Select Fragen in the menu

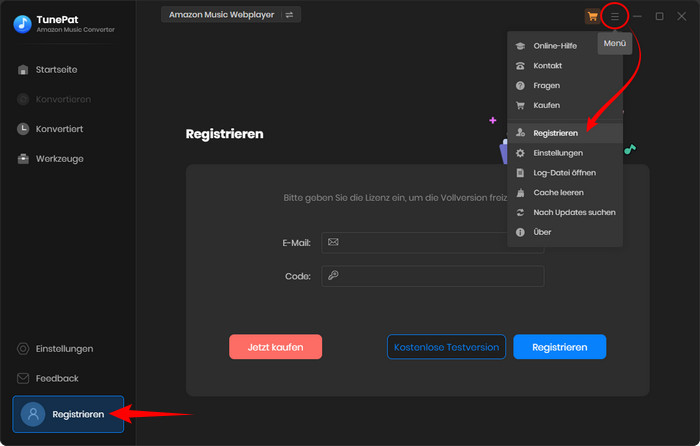point(546,85)
